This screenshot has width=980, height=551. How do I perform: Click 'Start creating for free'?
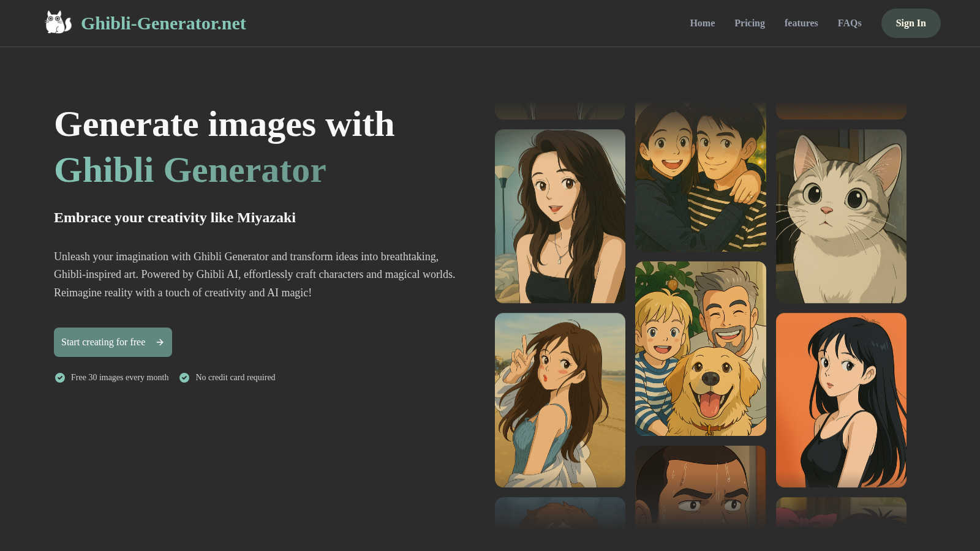tap(104, 342)
